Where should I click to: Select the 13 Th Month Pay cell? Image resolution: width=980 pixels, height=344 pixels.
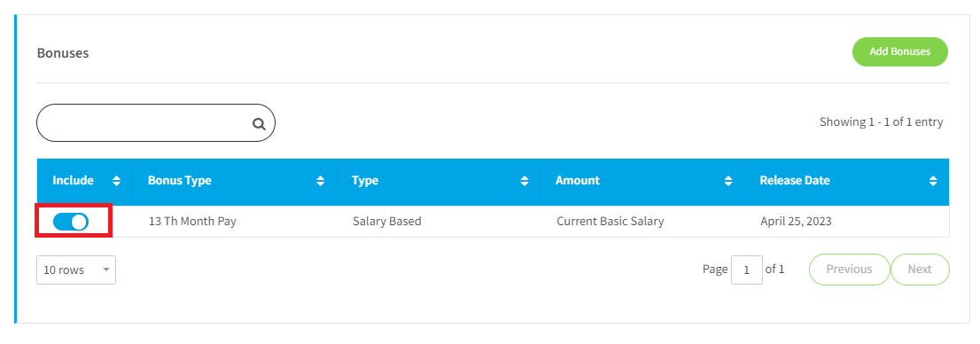tap(192, 221)
